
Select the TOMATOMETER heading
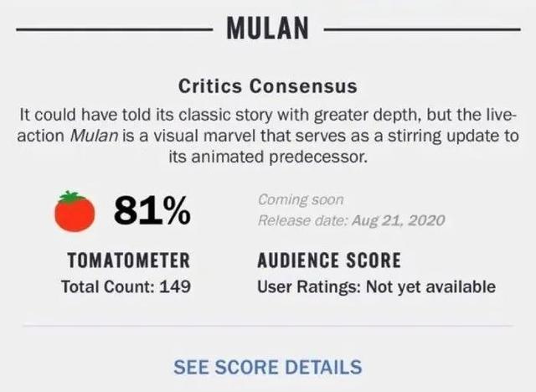(x=129, y=260)
